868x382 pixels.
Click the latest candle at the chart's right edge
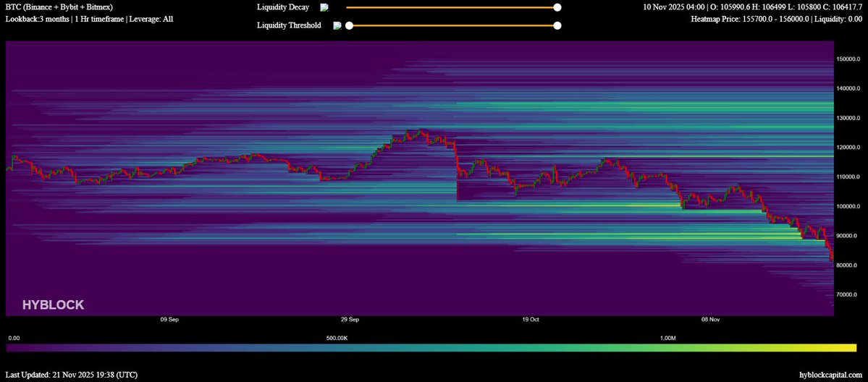tap(832, 255)
